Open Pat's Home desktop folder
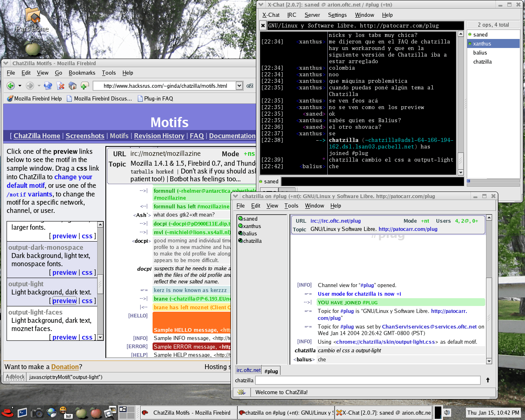The width and height of the screenshot is (525, 420). (32, 19)
